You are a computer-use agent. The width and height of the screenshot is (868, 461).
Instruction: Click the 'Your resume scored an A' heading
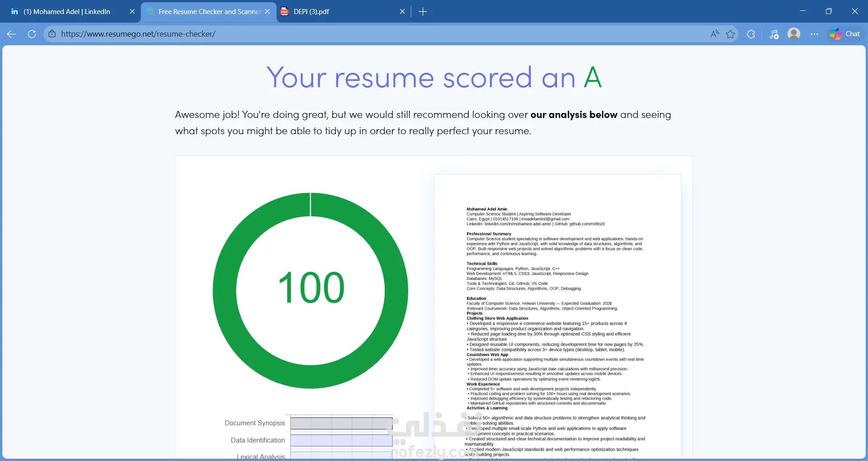coord(434,78)
